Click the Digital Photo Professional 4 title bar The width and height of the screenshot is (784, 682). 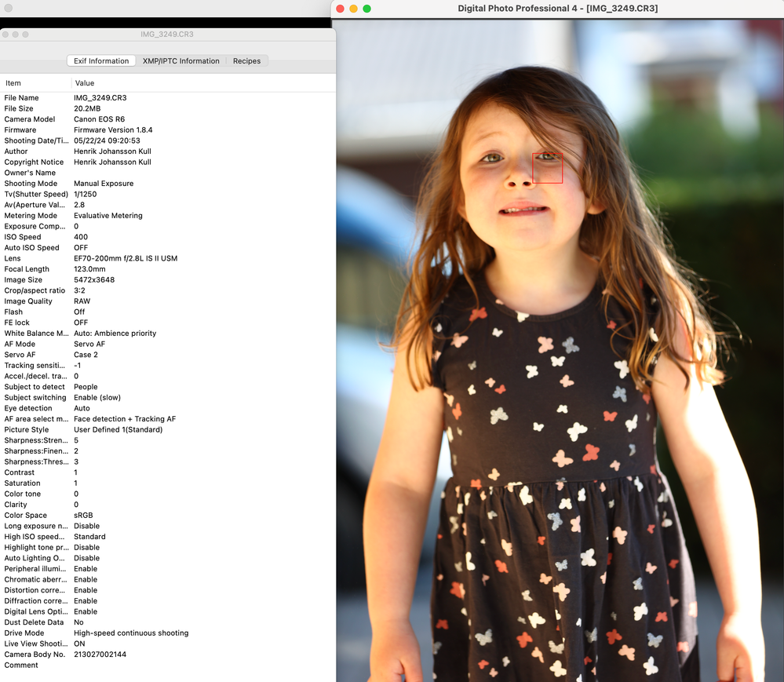coord(557,9)
